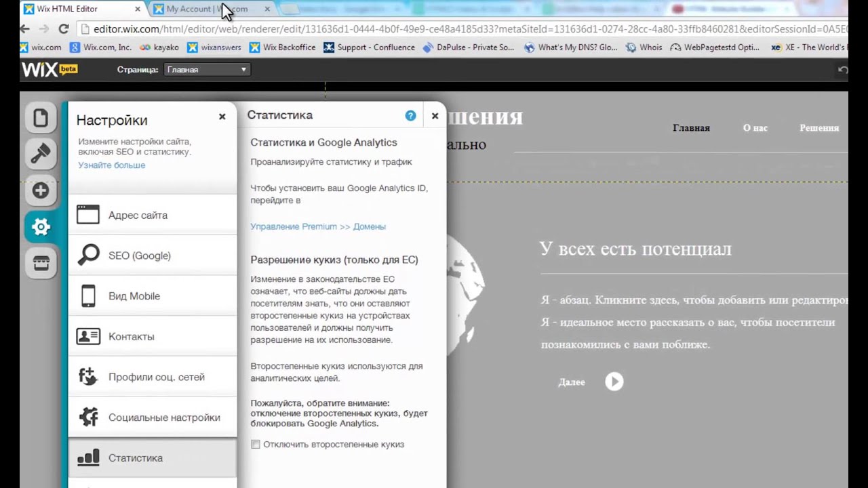Click Главная in site navigation menu
This screenshot has height=488, width=868.
691,128
